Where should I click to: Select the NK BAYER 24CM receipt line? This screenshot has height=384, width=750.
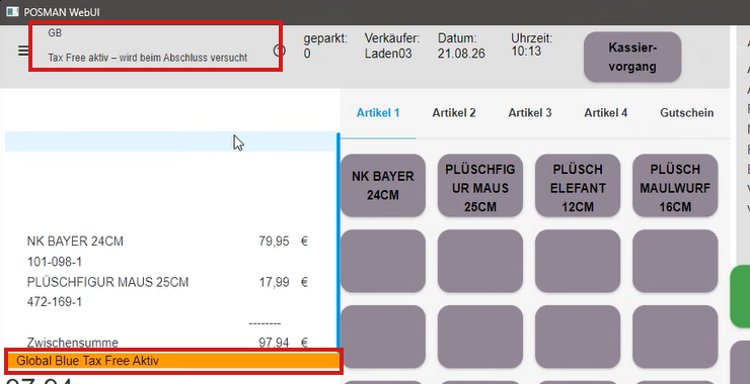click(167, 241)
